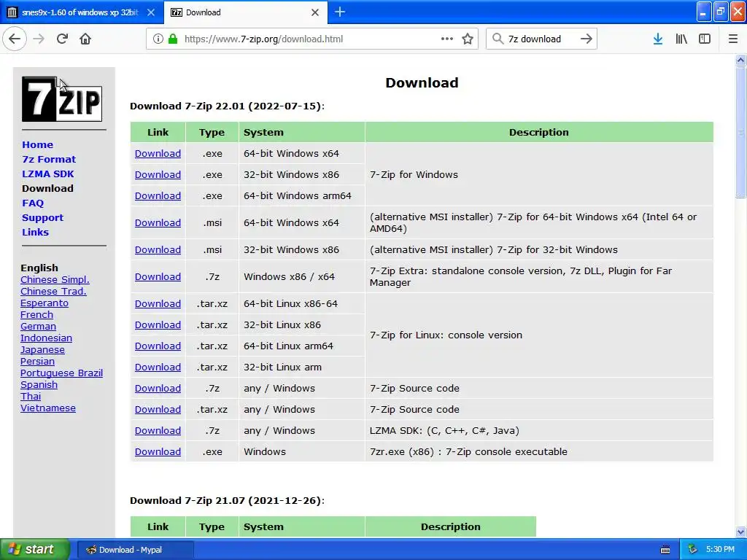Open the downloads arrow in toolbar

[658, 39]
